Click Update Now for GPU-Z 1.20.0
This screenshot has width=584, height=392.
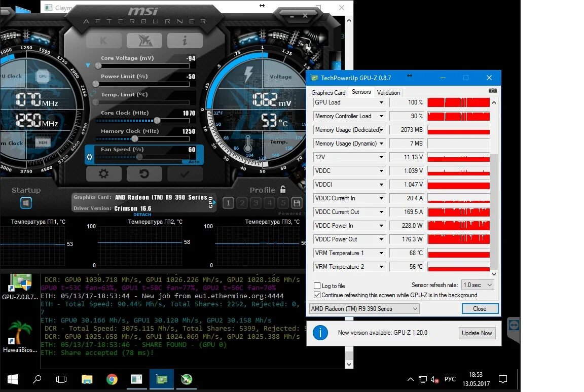(477, 333)
